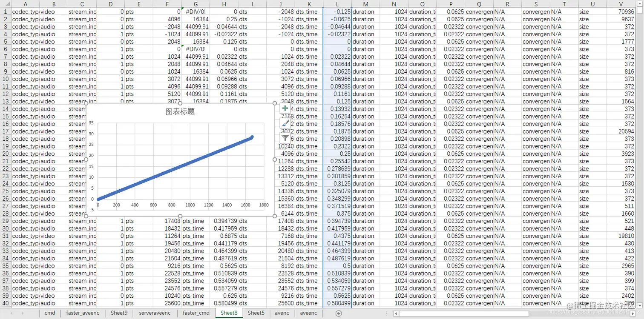Click cell P1 with value 0.0625

click(x=451, y=11)
